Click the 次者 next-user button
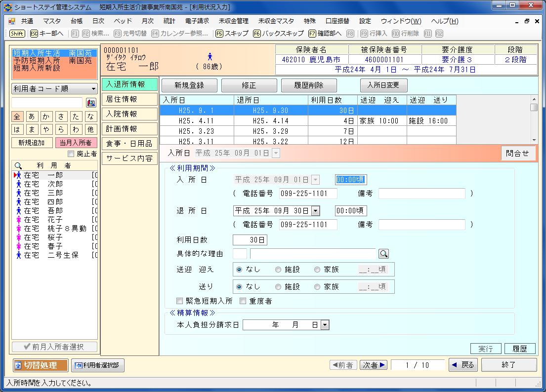 [x=374, y=365]
